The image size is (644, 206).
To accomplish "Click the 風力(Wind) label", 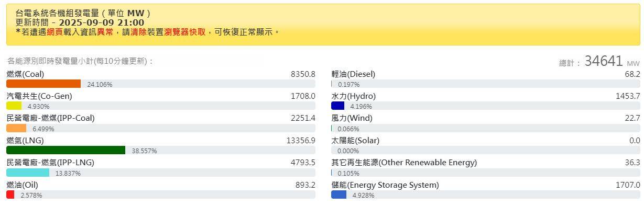I will [x=352, y=118].
